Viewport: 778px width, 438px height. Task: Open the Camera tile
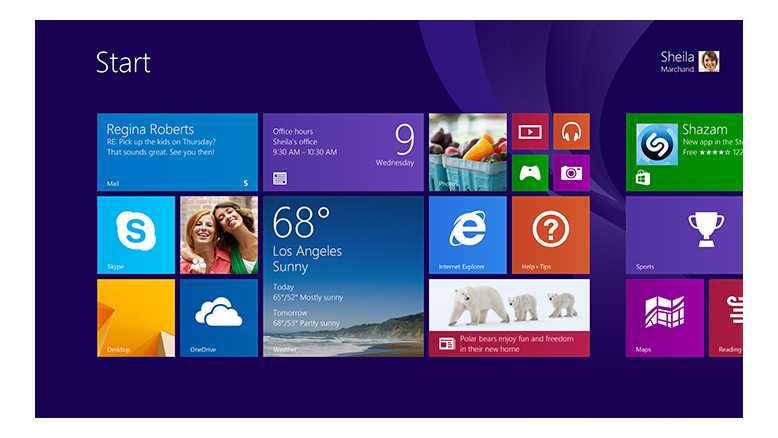point(572,173)
